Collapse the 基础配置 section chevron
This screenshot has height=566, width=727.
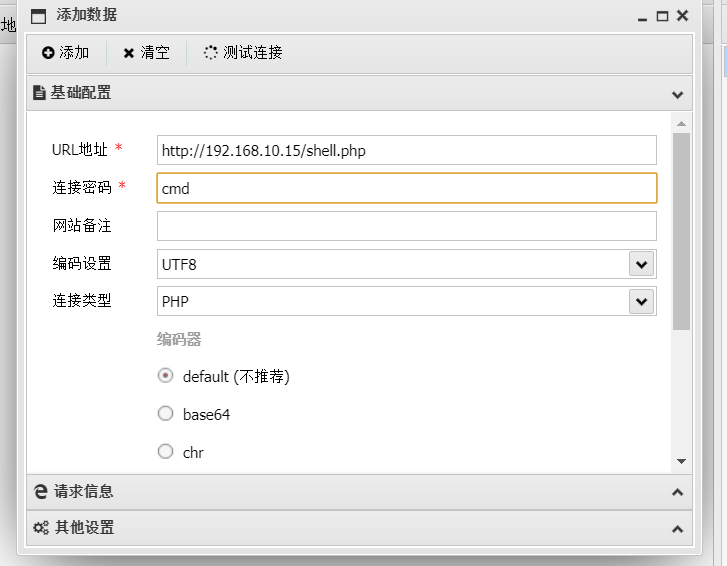(x=677, y=95)
